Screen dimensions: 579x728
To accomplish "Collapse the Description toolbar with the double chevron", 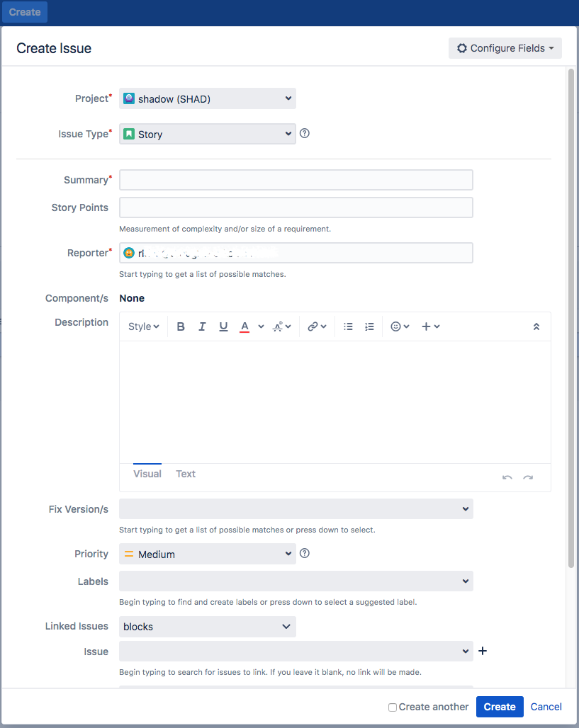I will [x=536, y=326].
